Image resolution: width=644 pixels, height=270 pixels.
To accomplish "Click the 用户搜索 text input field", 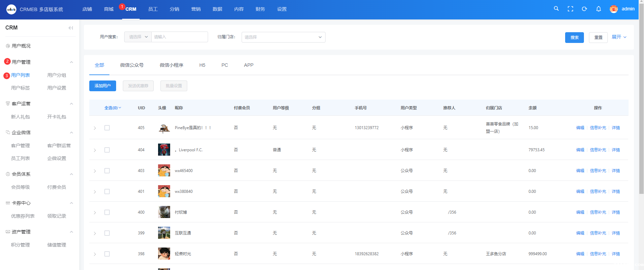I will [x=180, y=37].
